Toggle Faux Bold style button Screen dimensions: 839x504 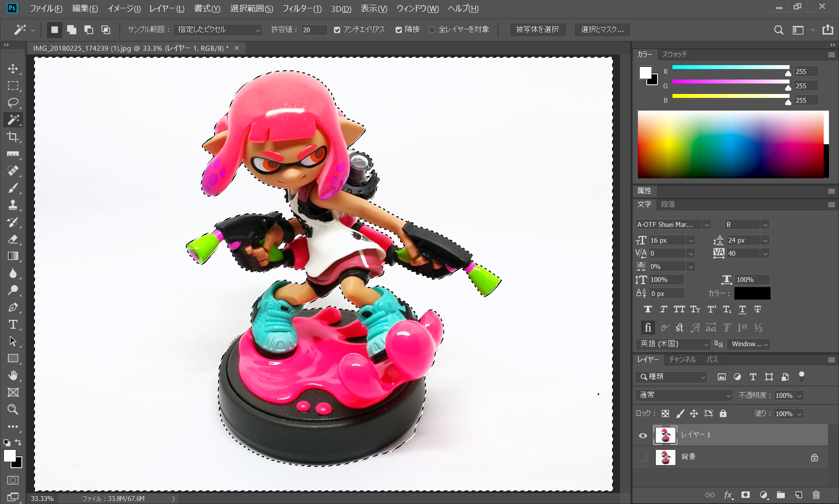coord(648,309)
